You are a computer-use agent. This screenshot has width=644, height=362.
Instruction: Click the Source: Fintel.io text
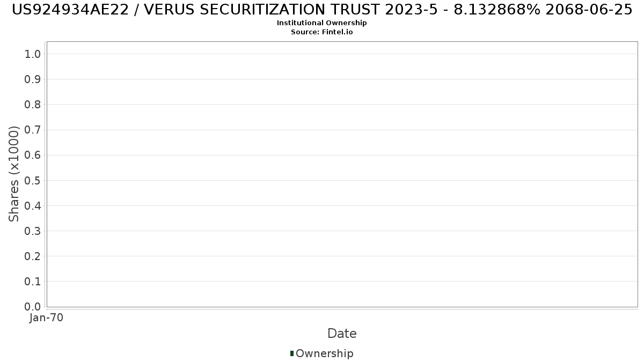pos(321,32)
